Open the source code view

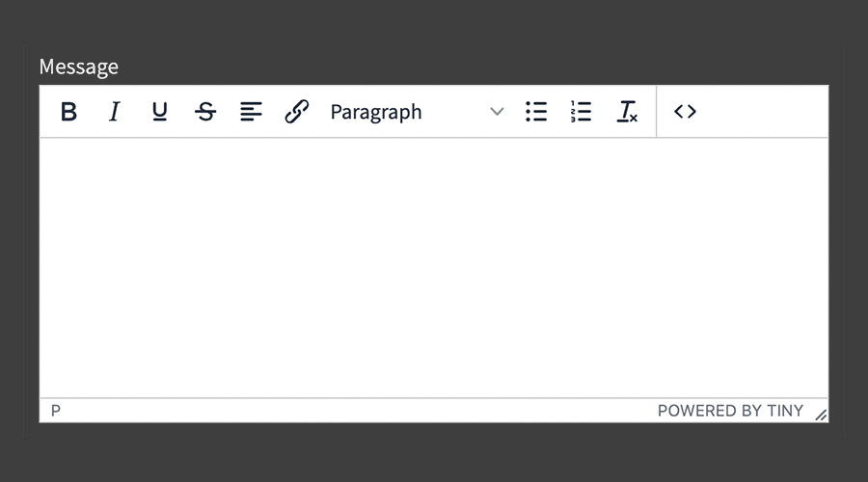(685, 112)
